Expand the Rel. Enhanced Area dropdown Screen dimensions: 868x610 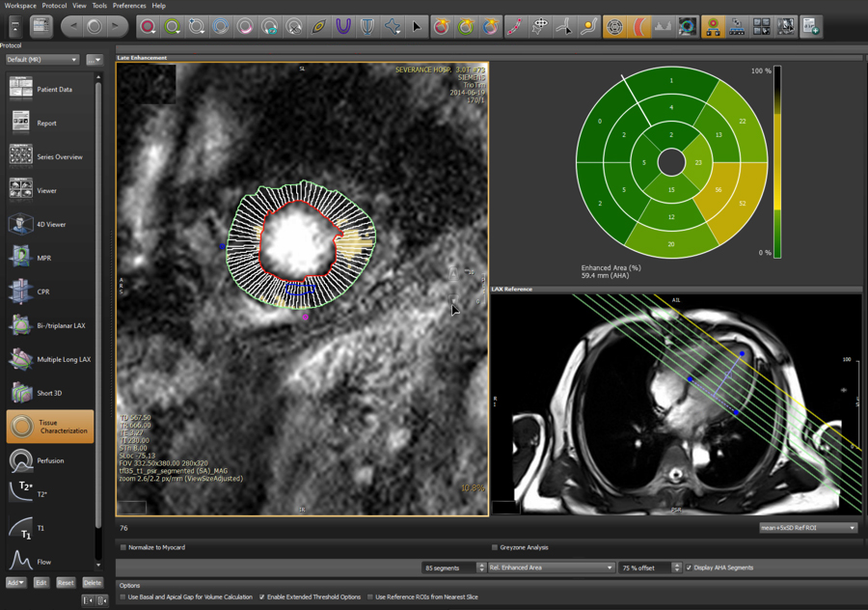551,568
